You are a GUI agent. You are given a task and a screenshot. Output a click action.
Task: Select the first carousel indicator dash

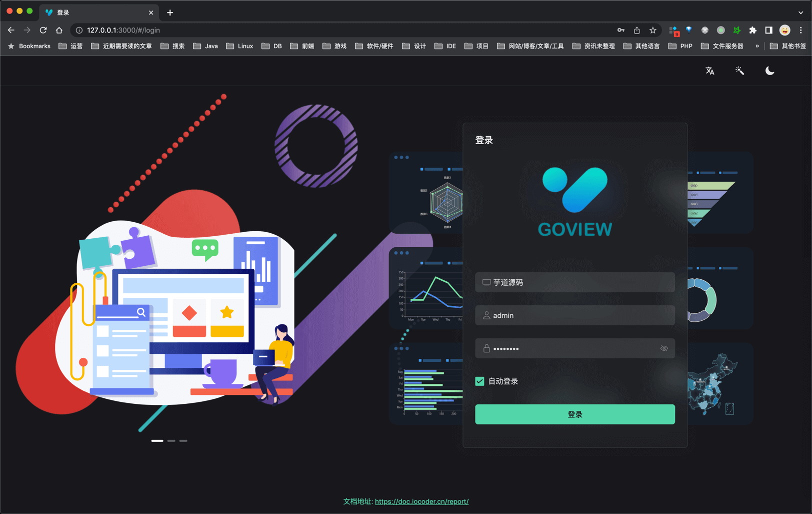tap(157, 441)
